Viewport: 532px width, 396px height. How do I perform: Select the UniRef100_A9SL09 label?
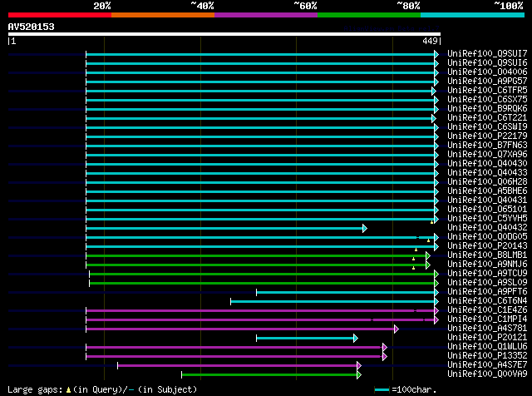[487, 283]
